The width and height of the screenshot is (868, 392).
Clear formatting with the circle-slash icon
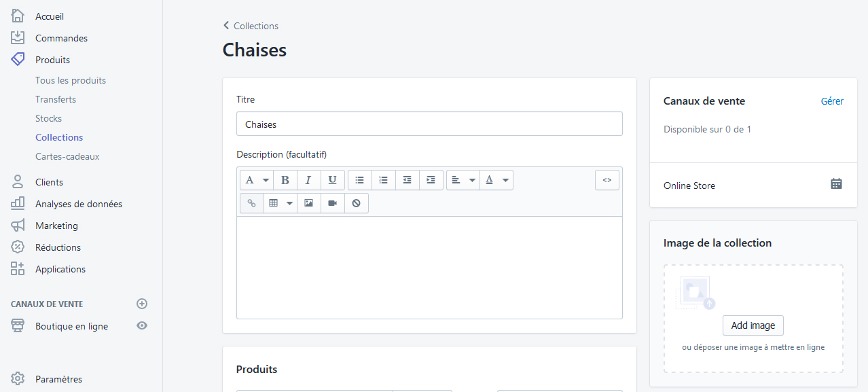click(x=356, y=203)
